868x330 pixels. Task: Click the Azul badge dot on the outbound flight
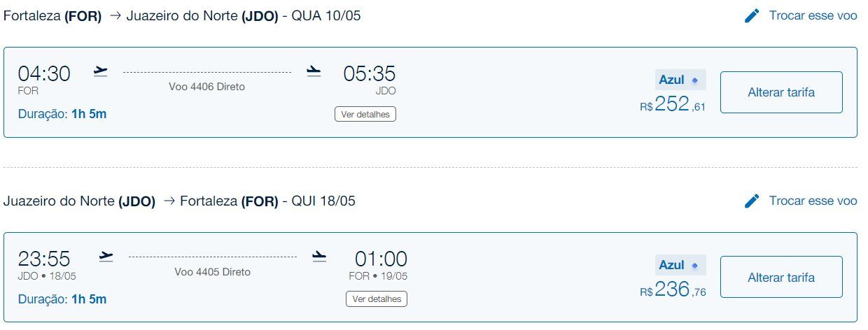[x=694, y=80]
